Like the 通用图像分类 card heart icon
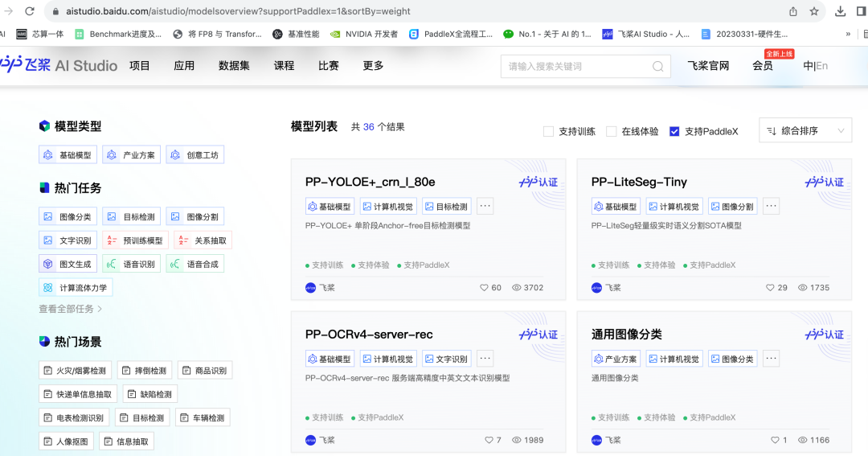Screen dimensions: 868x456 click(775, 440)
